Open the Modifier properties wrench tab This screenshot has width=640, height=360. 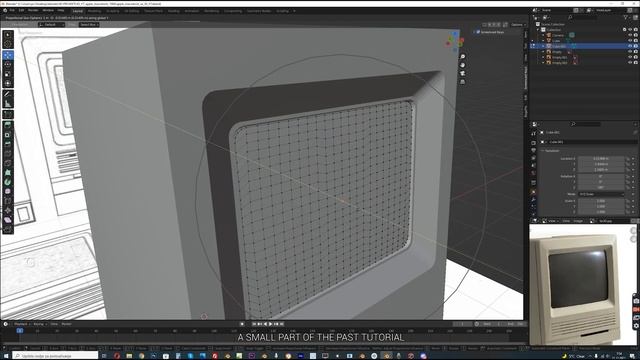[533, 199]
